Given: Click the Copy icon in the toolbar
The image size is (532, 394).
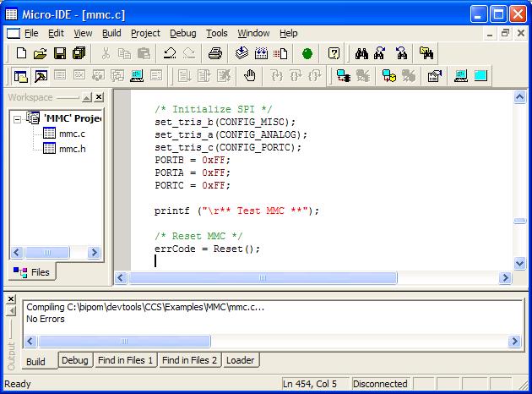Looking at the screenshot, I should [124, 53].
